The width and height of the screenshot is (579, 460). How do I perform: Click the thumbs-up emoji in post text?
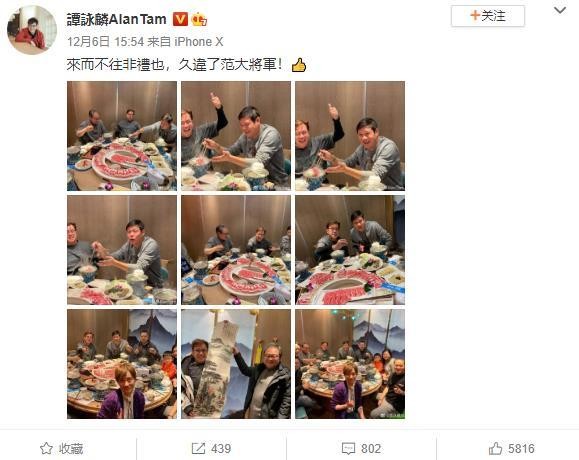click(299, 65)
